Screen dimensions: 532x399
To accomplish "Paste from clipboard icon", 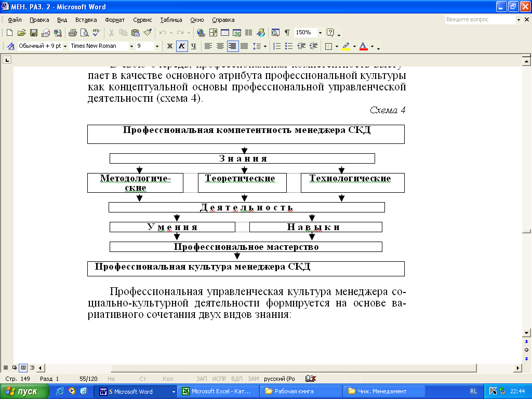I will click(x=136, y=33).
